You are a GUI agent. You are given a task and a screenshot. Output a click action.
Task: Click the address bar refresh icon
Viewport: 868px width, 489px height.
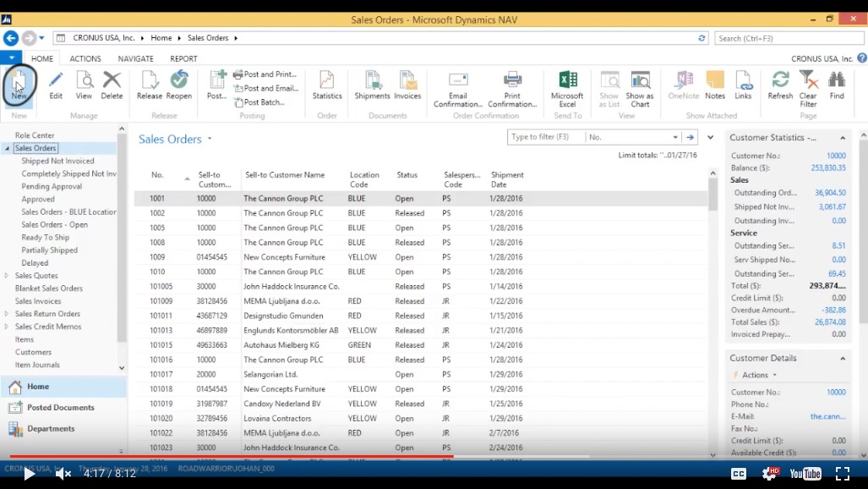[x=701, y=38]
